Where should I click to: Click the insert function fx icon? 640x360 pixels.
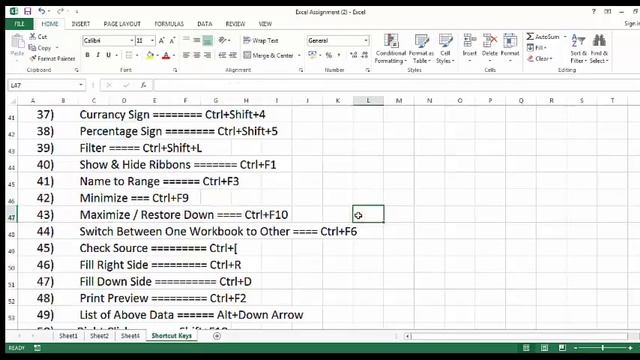143,85
